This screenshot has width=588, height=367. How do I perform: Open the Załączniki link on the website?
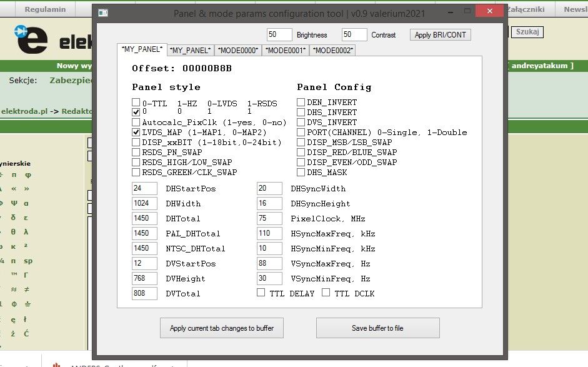526,9
